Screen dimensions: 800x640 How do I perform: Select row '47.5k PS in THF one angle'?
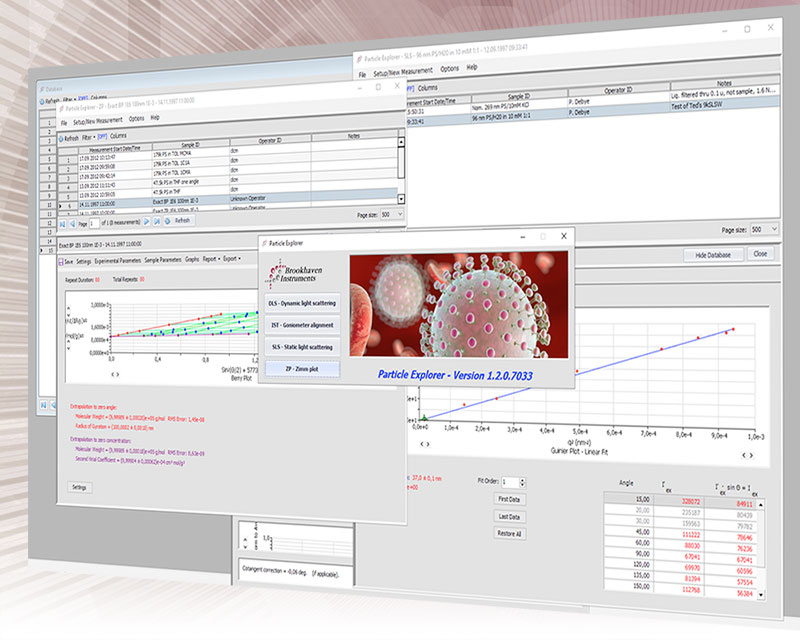[228, 181]
